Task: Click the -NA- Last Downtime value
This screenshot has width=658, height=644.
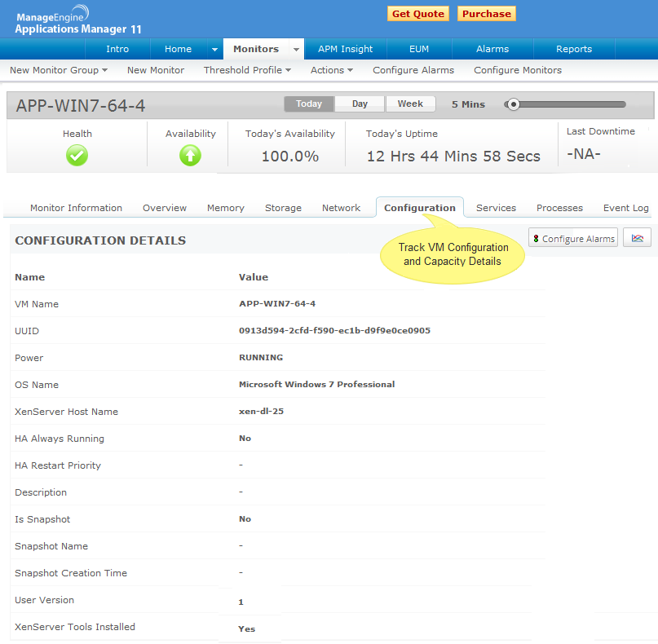Action: tap(584, 154)
